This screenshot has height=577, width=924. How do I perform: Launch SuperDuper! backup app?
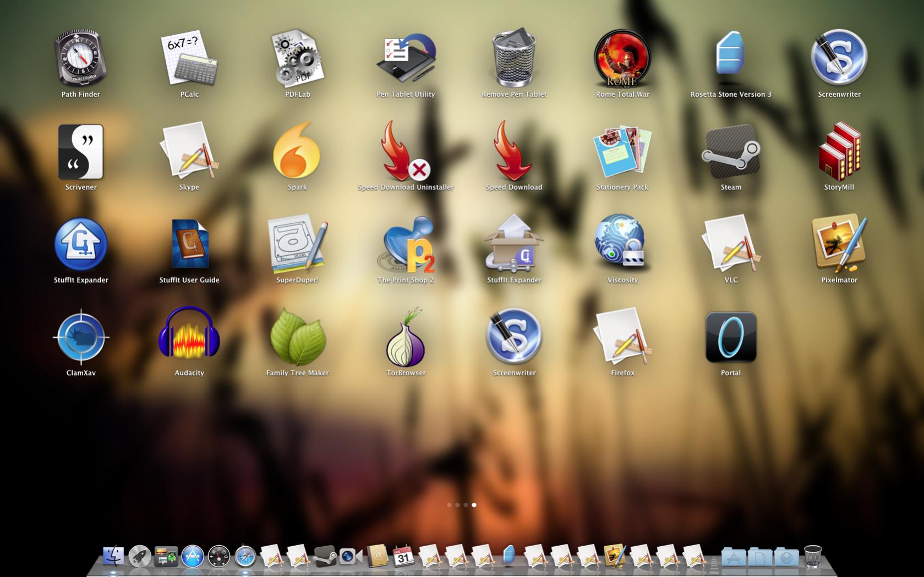point(298,244)
